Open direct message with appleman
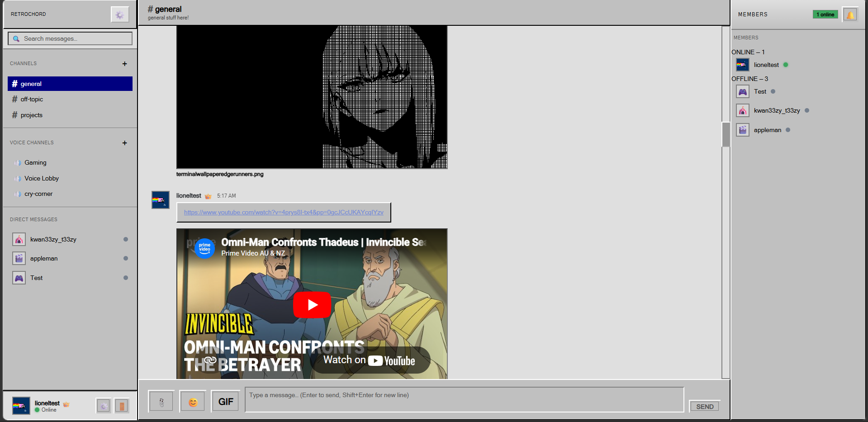868x422 pixels. (x=70, y=258)
